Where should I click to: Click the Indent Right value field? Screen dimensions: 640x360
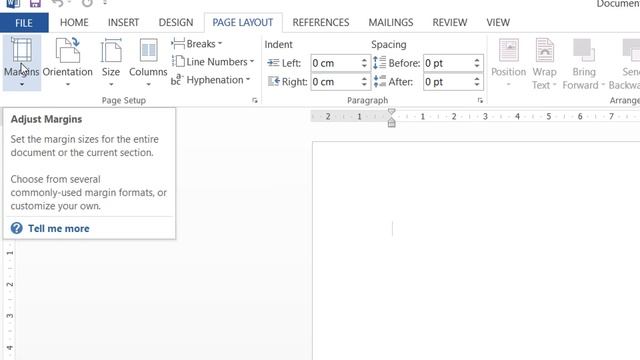(x=335, y=82)
